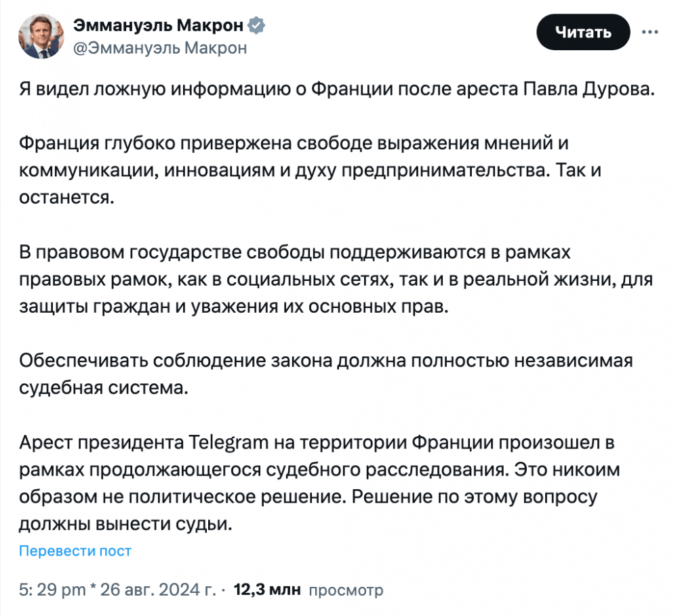This screenshot has height=616, width=678.
Task: Click the paragraph beginning Франция глубоко привержена
Action: click(310, 170)
